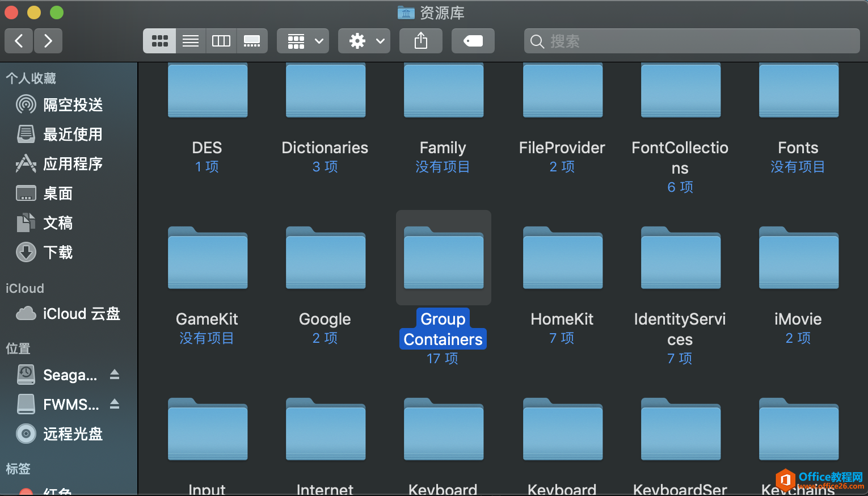
Task: Open the group-by arrangement dropdown
Action: click(x=303, y=41)
